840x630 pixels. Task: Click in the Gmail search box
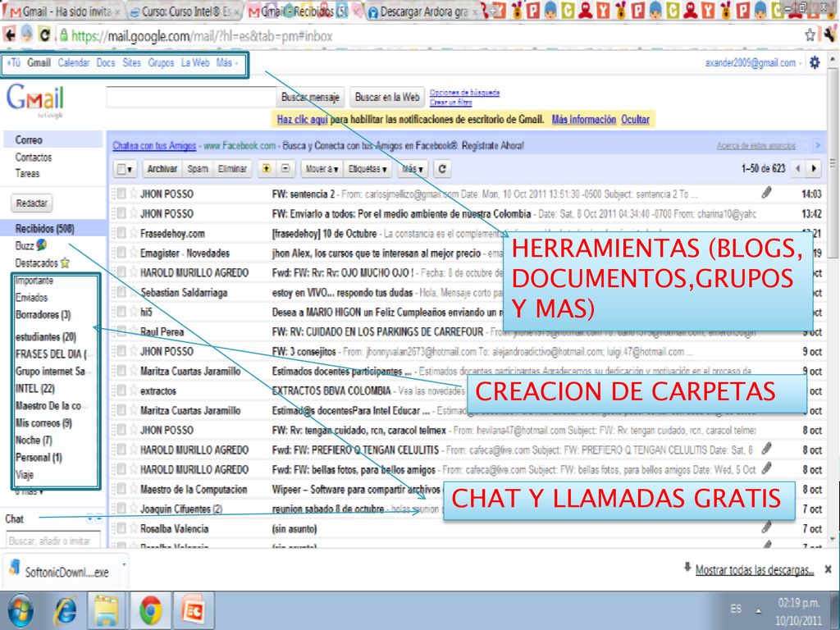pyautogui.click(x=191, y=97)
